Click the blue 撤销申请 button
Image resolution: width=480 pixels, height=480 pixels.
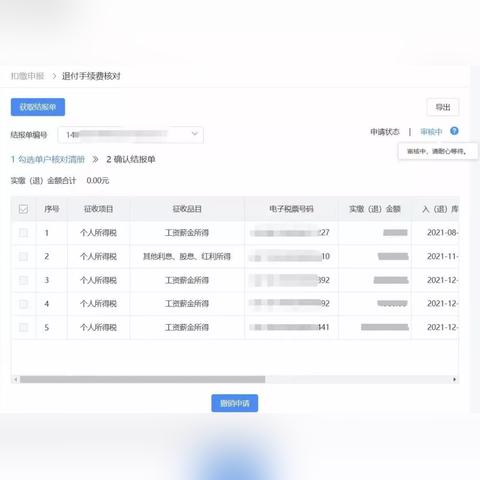(x=235, y=403)
